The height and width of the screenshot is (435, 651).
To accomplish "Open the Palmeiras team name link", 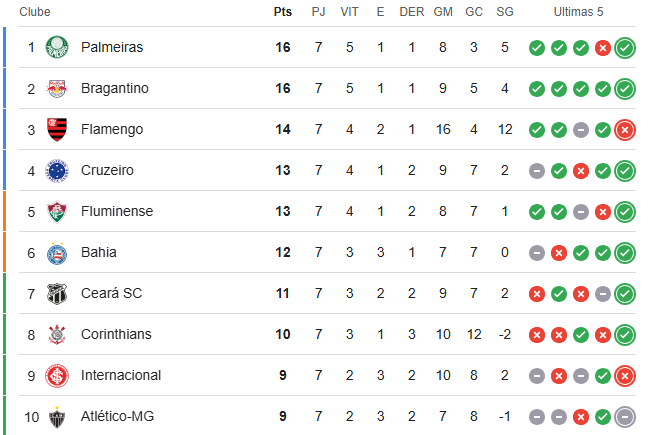I will pos(112,47).
